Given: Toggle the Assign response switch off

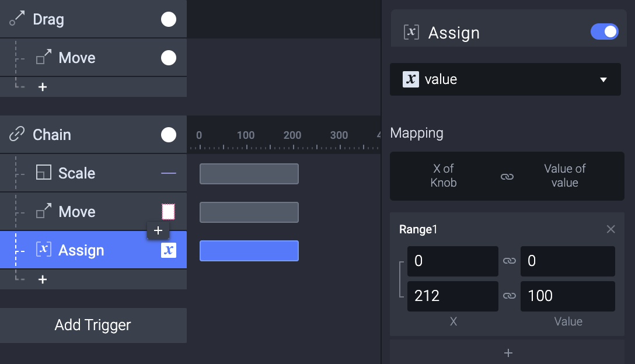Looking at the screenshot, I should click(604, 32).
